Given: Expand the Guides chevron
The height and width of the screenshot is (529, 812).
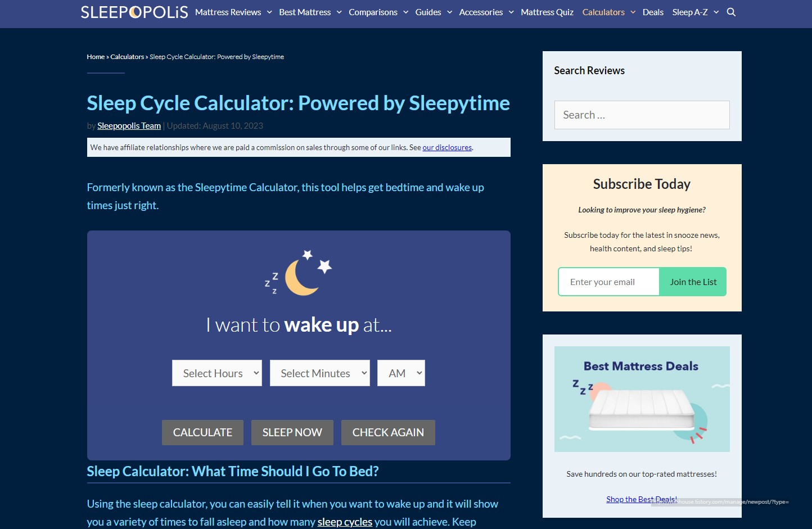Looking at the screenshot, I should 449,12.
